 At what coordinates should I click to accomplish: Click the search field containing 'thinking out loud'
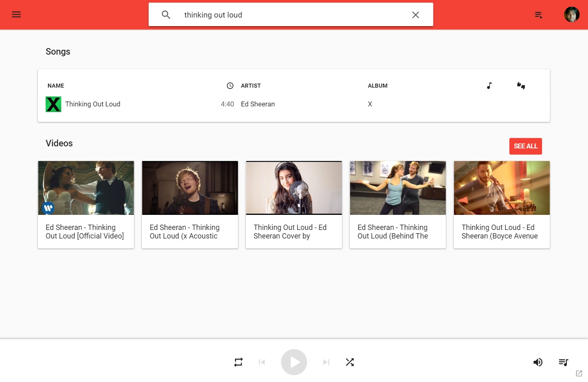pyautogui.click(x=291, y=15)
